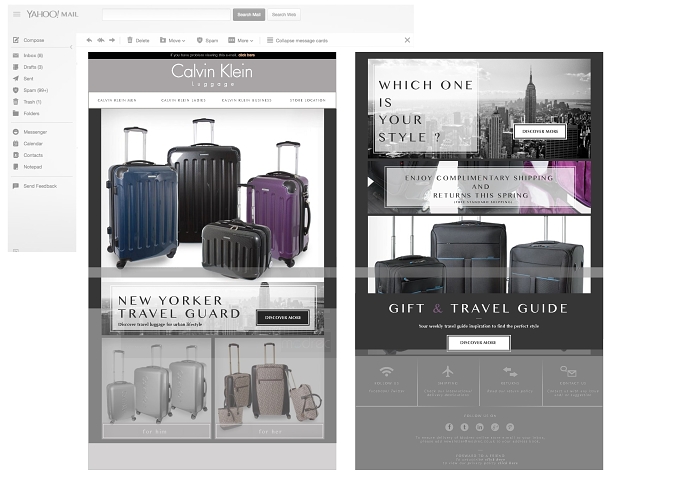Click the Inbox envelope icon
Viewport: 680px width, 481px height.
click(16, 56)
